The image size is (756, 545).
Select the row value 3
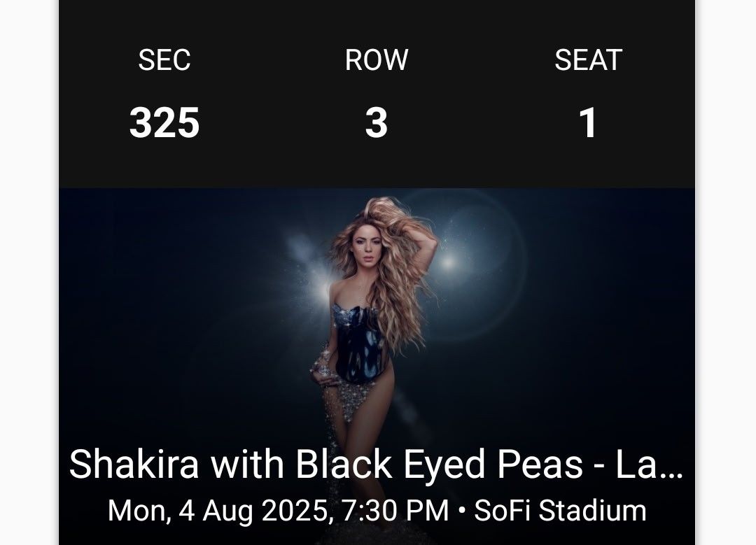(376, 122)
